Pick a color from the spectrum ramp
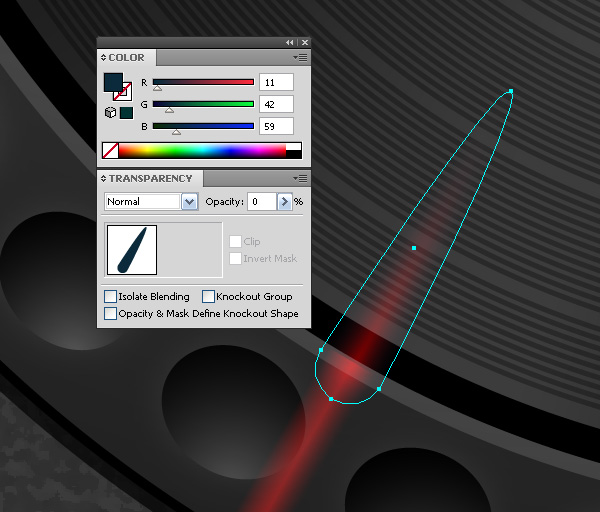 [202, 150]
